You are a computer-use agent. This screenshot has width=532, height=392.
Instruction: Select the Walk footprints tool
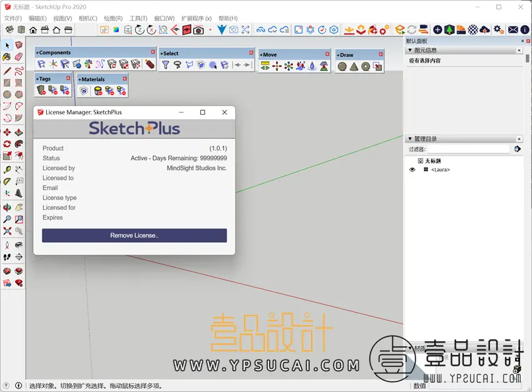tap(7, 257)
